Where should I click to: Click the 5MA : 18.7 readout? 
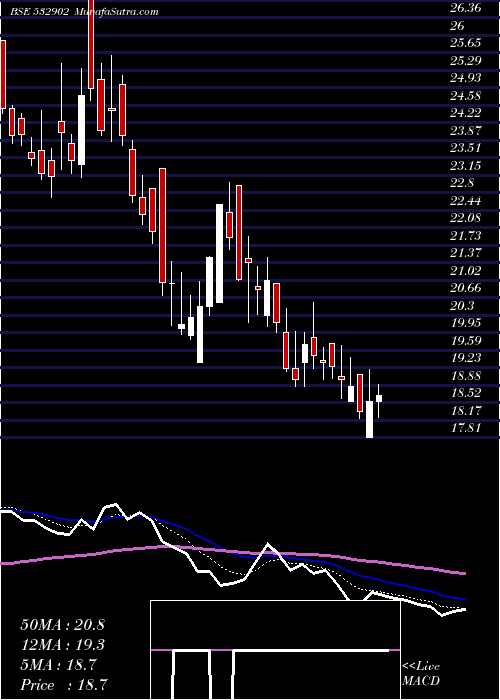(x=58, y=665)
